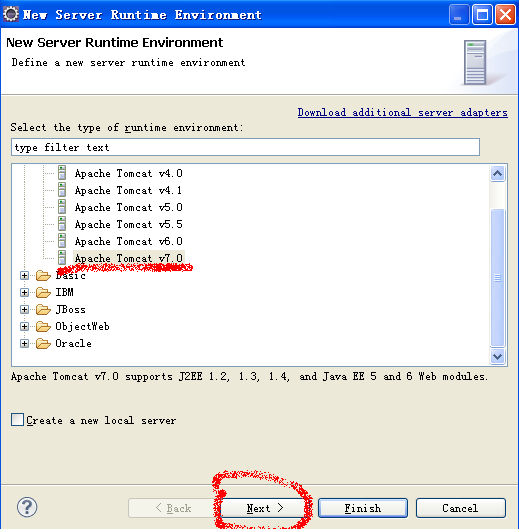Click the Eclipse icon in the title bar
The image size is (519, 529).
tap(11, 14)
